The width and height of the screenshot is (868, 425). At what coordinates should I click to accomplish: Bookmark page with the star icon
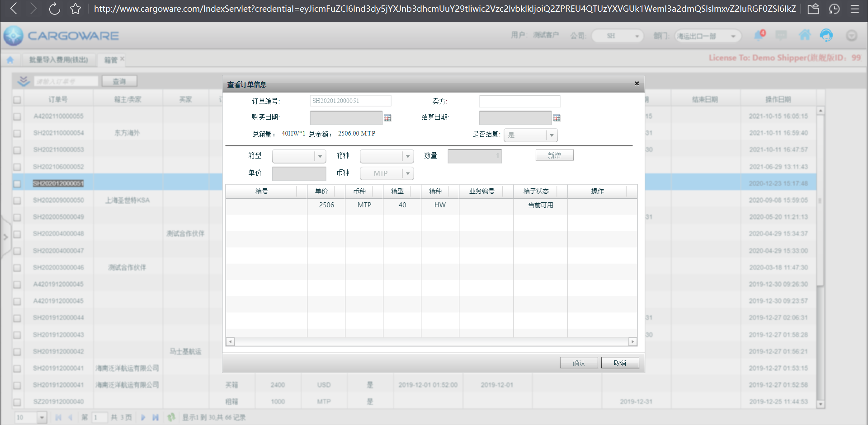tap(75, 9)
